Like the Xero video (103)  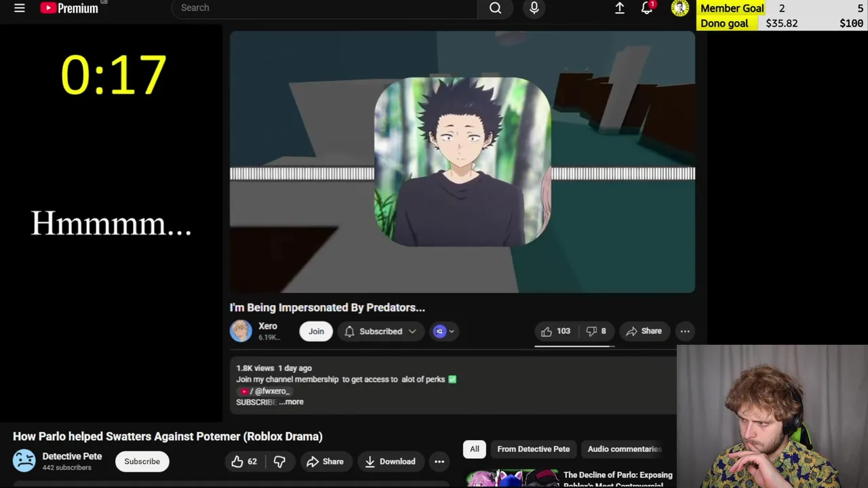click(x=556, y=331)
